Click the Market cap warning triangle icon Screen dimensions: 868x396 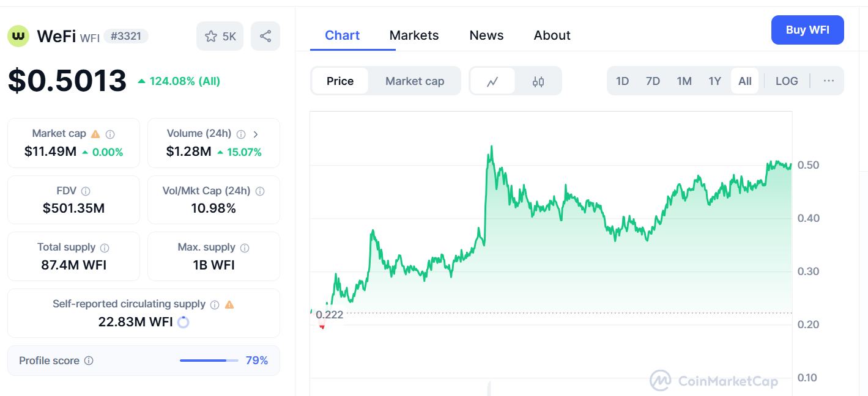(95, 134)
